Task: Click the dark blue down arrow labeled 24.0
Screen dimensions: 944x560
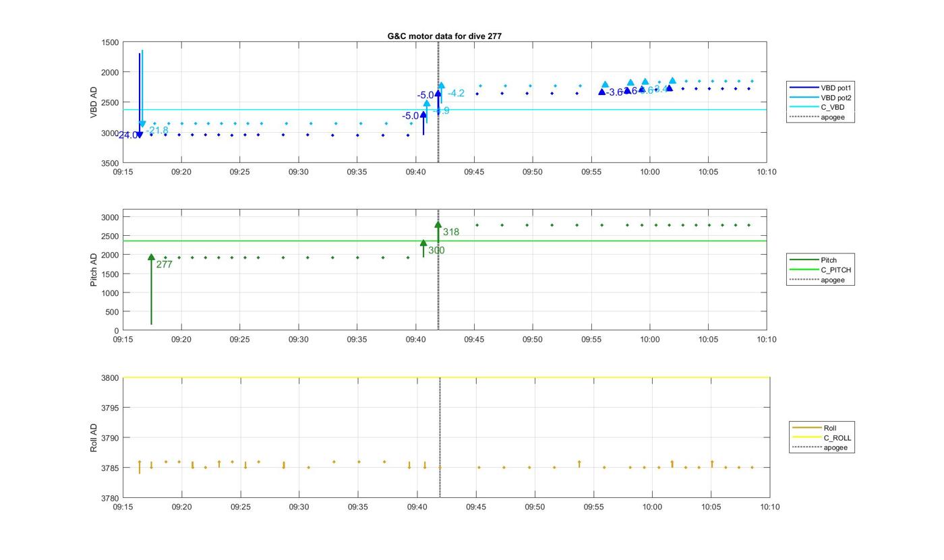Action: (x=140, y=95)
